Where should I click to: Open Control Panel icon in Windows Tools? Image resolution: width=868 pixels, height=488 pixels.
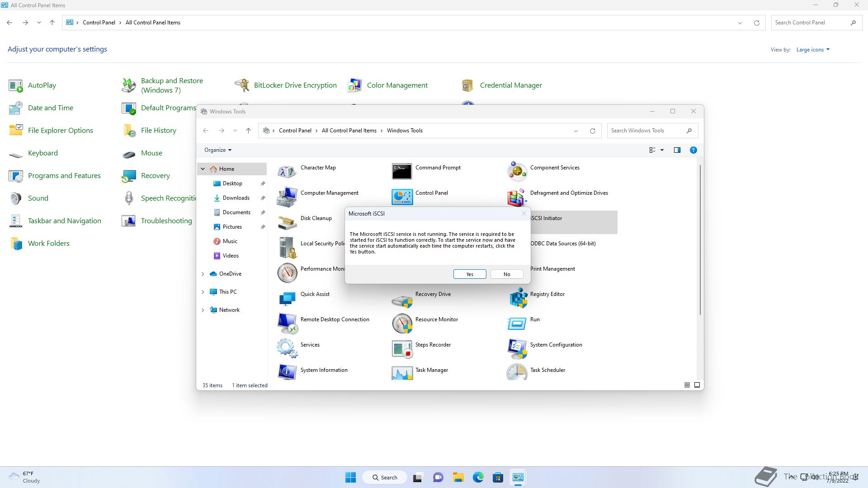coord(402,197)
